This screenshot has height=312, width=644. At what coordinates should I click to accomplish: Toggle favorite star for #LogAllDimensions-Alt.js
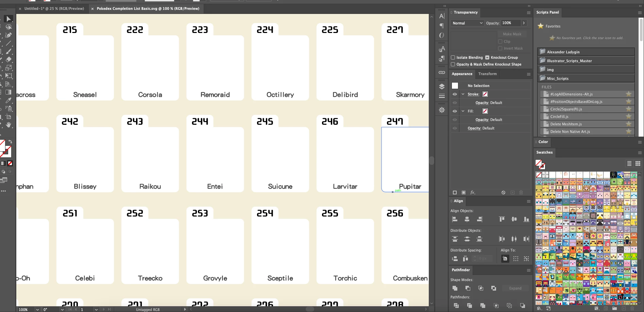pyautogui.click(x=629, y=94)
